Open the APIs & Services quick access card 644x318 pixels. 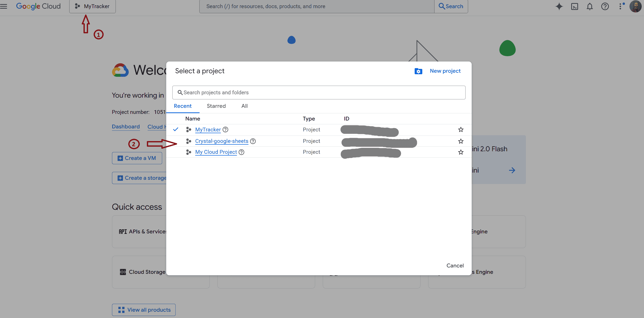point(139,232)
